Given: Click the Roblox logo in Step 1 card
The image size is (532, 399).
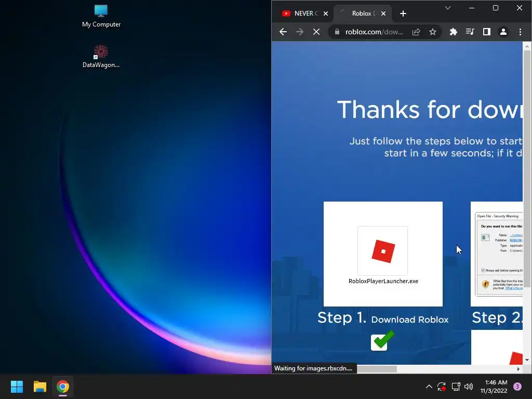Looking at the screenshot, I should (383, 251).
